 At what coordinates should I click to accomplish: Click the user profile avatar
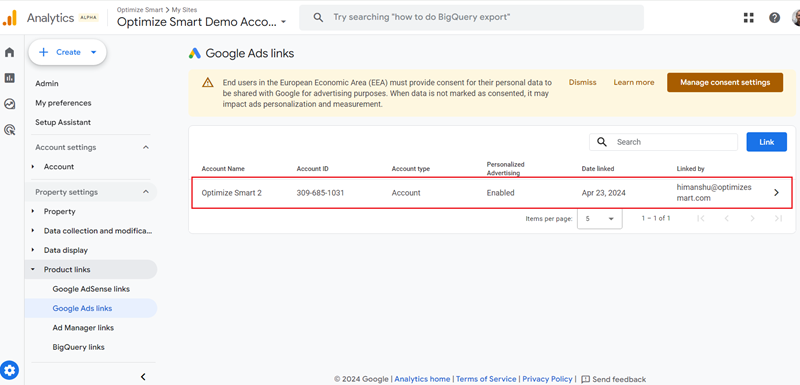tap(796, 18)
